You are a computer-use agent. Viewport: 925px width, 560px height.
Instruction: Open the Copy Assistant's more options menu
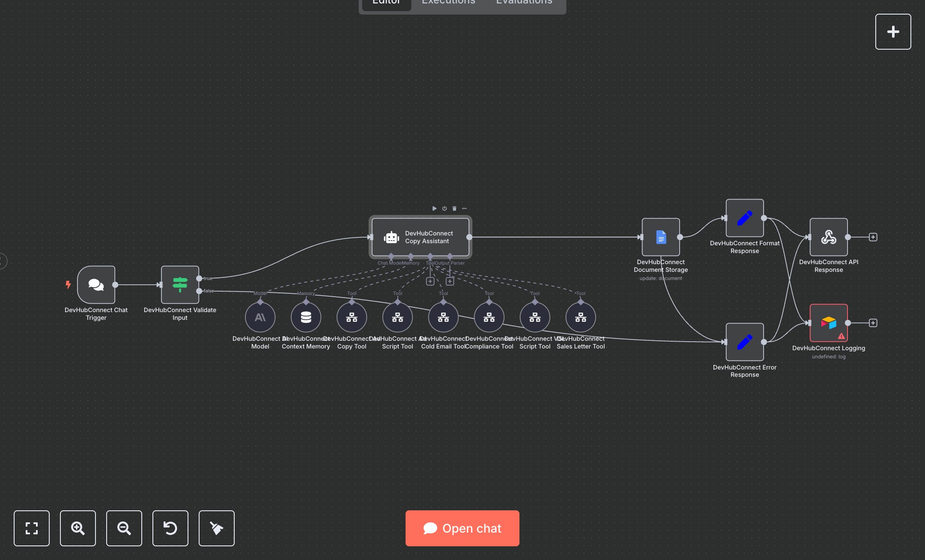pyautogui.click(x=465, y=209)
